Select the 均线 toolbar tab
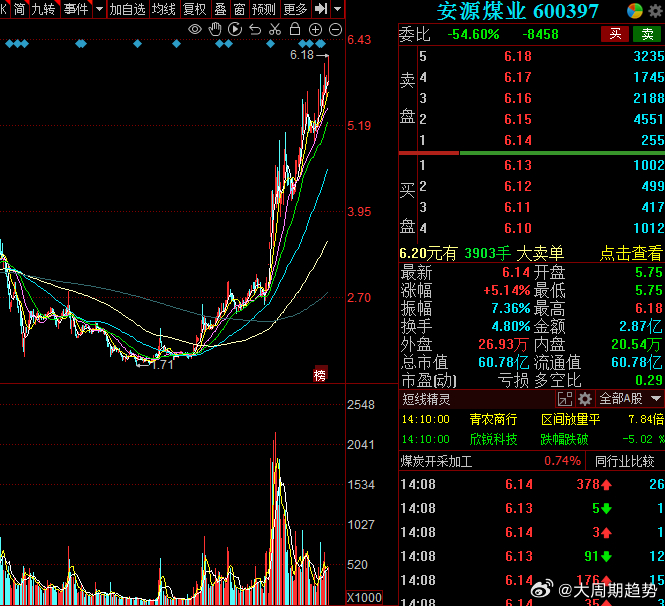Screen dimensions: 665x606 163,9
